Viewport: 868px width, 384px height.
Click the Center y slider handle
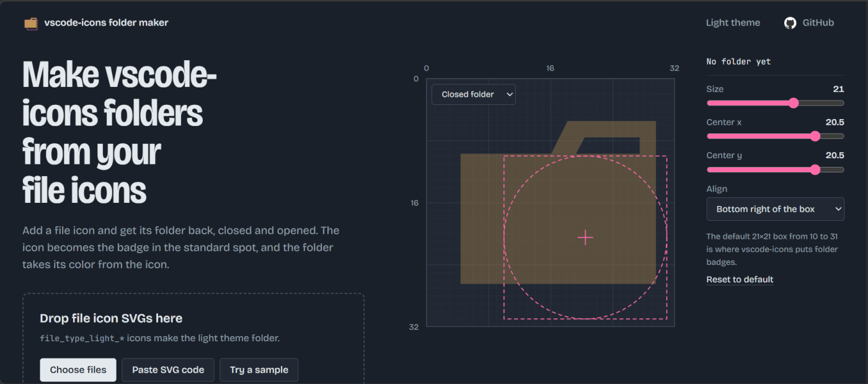pyautogui.click(x=815, y=169)
